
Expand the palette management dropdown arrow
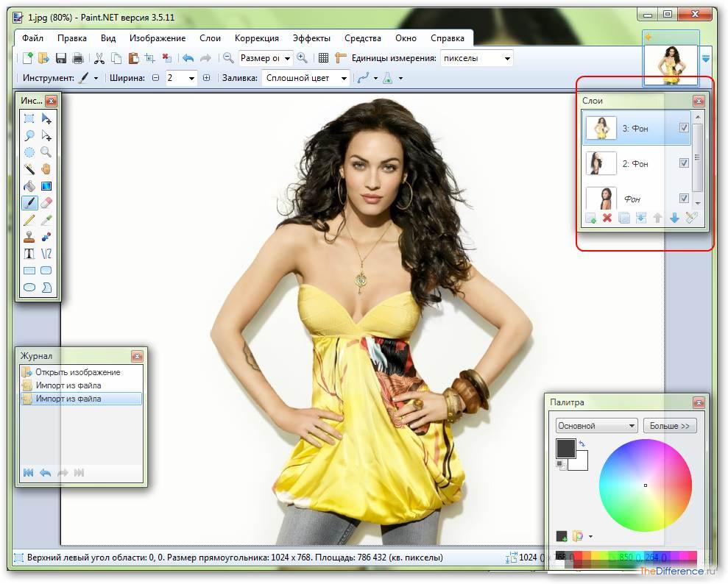point(590,537)
